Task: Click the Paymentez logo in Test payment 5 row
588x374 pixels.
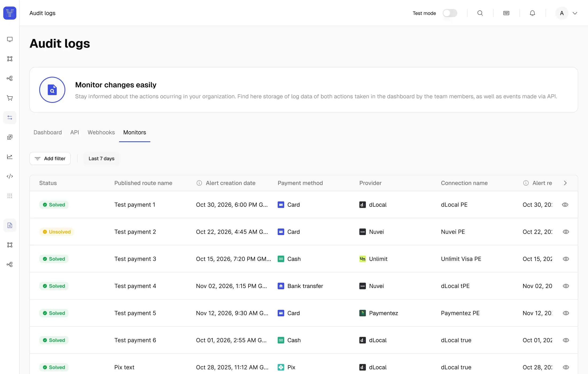Action: point(362,313)
